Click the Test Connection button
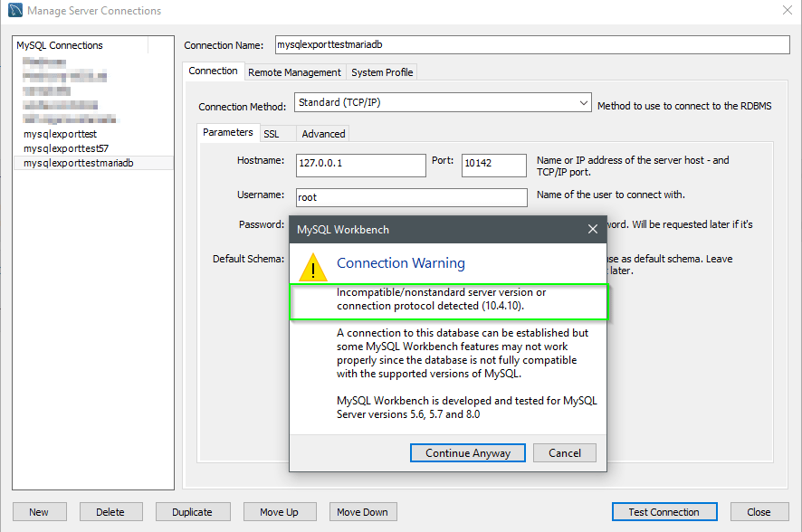Screen dimensions: 802x532 click(664, 512)
